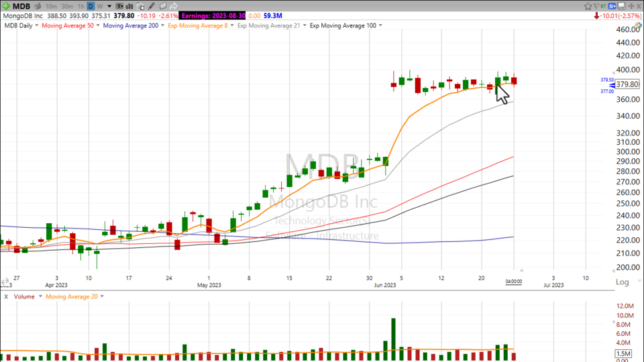The image size is (644, 362).
Task: Click the Moving Average 50 label
Action: click(x=67, y=25)
